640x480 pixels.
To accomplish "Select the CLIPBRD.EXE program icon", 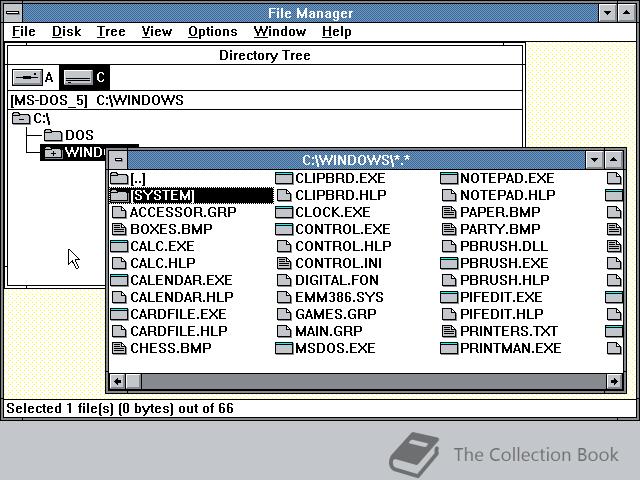I will (x=284, y=178).
